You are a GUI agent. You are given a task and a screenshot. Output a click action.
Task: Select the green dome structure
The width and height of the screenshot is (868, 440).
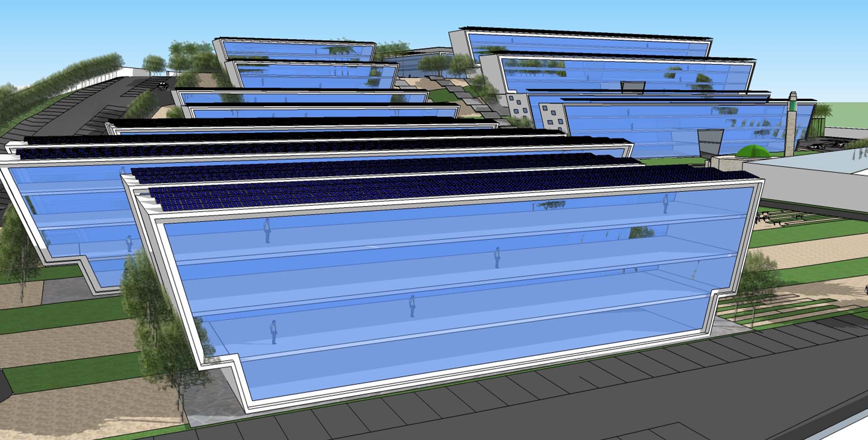(x=754, y=151)
